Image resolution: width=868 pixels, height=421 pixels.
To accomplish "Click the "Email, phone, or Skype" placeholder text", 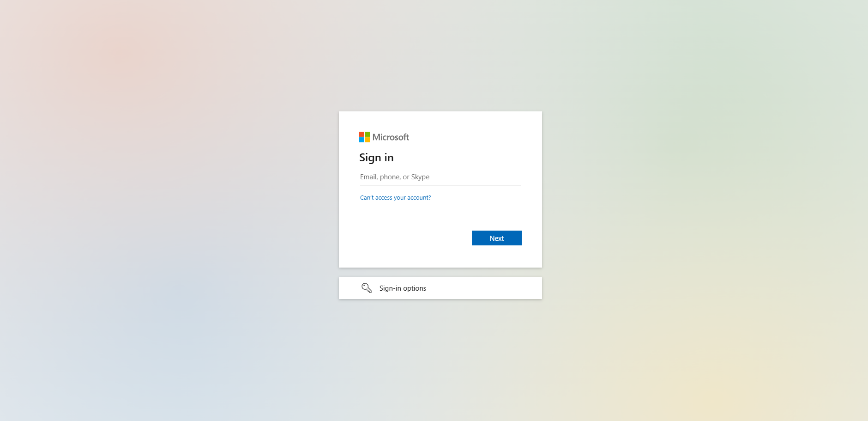I will (x=395, y=177).
